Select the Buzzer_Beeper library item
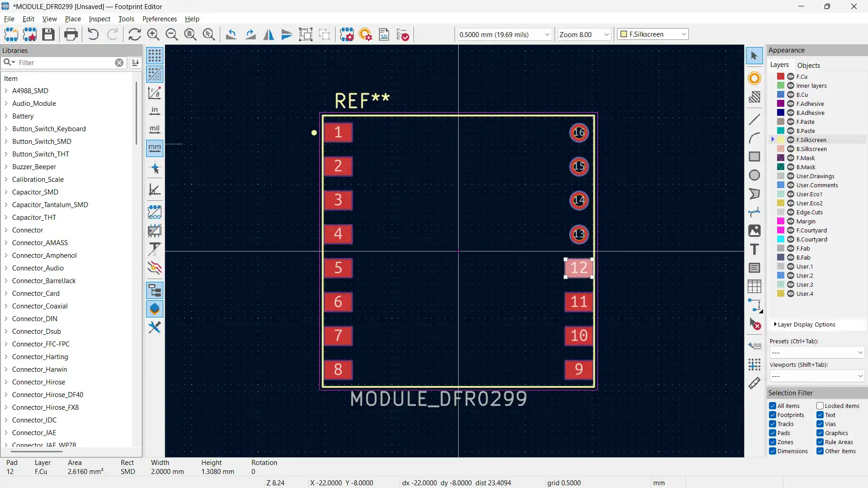This screenshot has width=868, height=488. 34,167
